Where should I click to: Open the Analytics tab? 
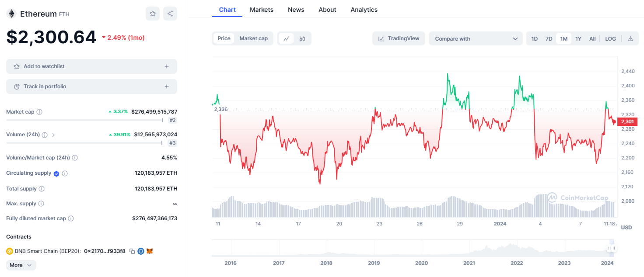tap(364, 10)
